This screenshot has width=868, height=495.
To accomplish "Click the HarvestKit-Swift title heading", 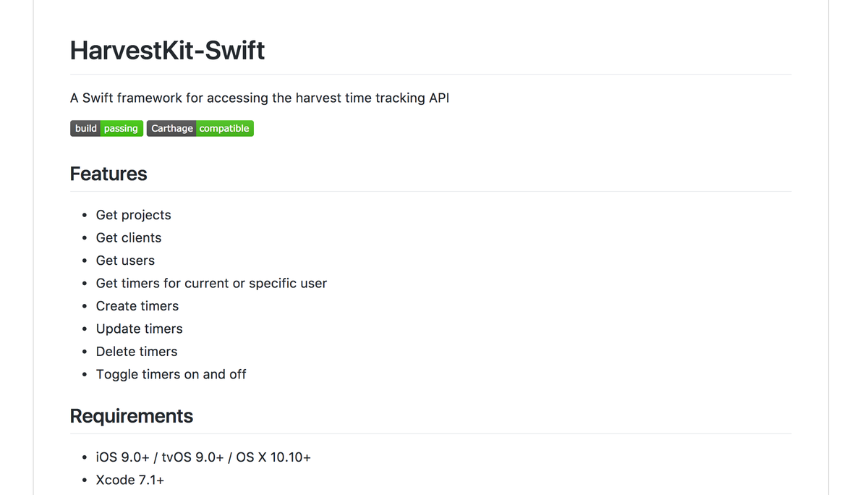I will 168,50.
